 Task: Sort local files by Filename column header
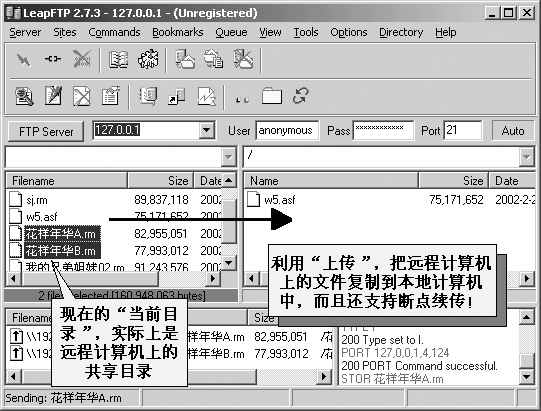67,181
